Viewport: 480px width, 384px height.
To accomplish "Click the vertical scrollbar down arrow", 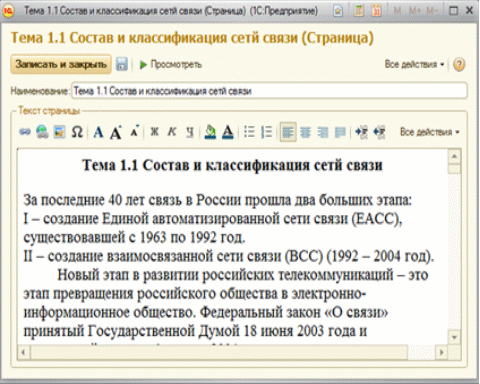I will [x=454, y=337].
